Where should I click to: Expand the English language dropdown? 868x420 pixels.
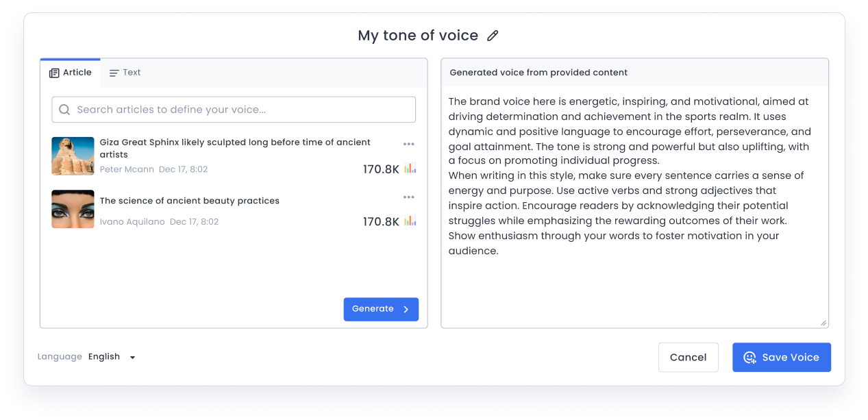[132, 356]
